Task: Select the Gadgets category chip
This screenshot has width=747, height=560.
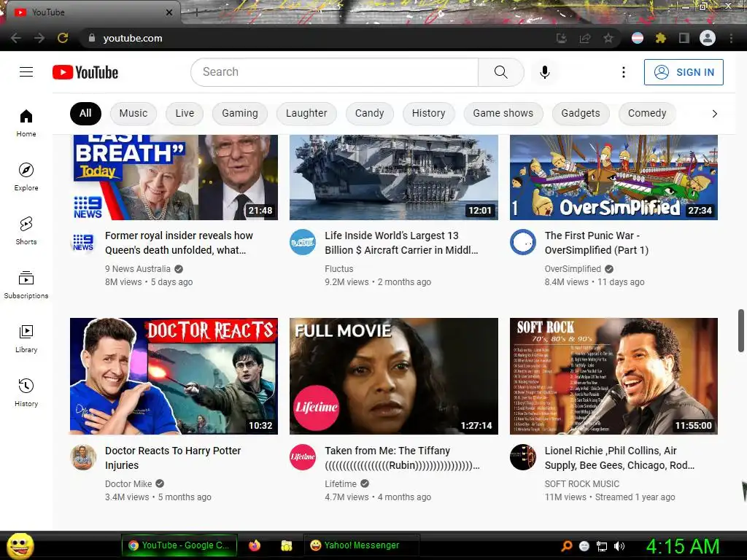Action: (581, 113)
